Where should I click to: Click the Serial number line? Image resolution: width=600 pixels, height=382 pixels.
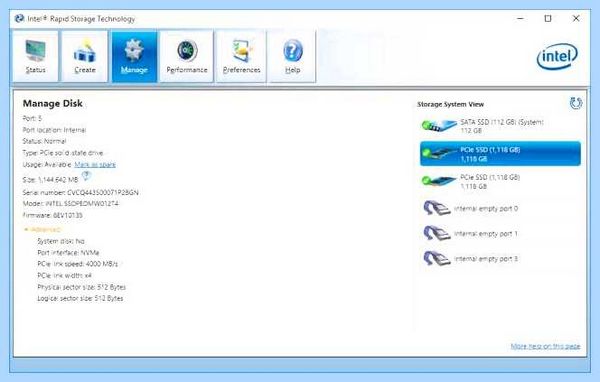(80, 193)
